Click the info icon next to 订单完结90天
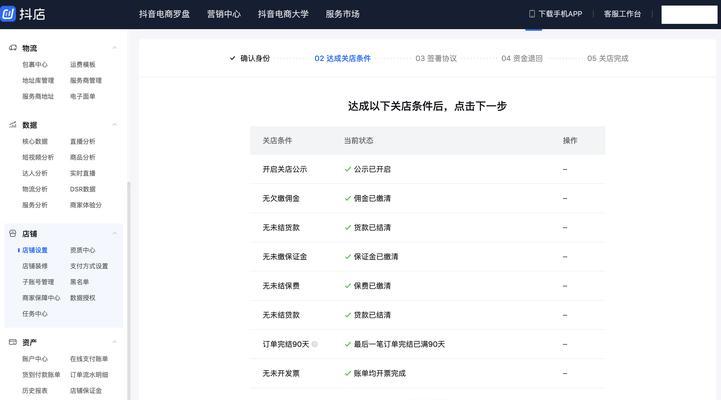The image size is (721, 400). tap(315, 344)
